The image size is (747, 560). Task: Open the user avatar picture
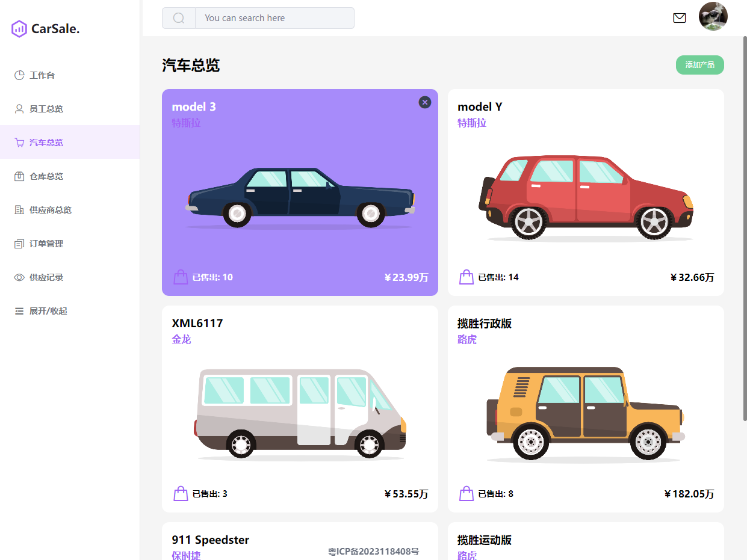pos(713,16)
